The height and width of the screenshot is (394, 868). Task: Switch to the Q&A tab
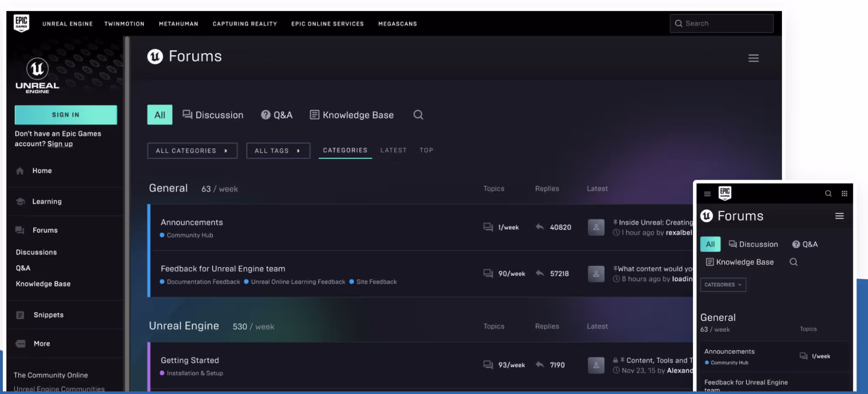pos(277,115)
